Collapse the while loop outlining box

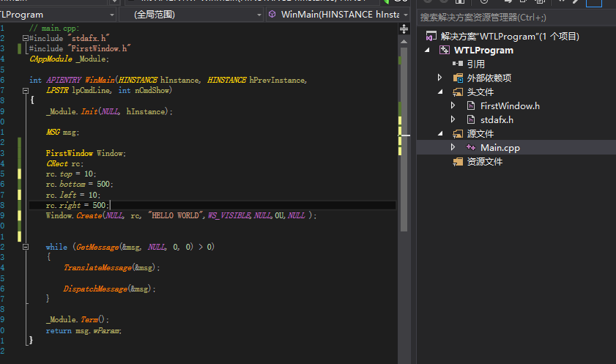point(26,247)
